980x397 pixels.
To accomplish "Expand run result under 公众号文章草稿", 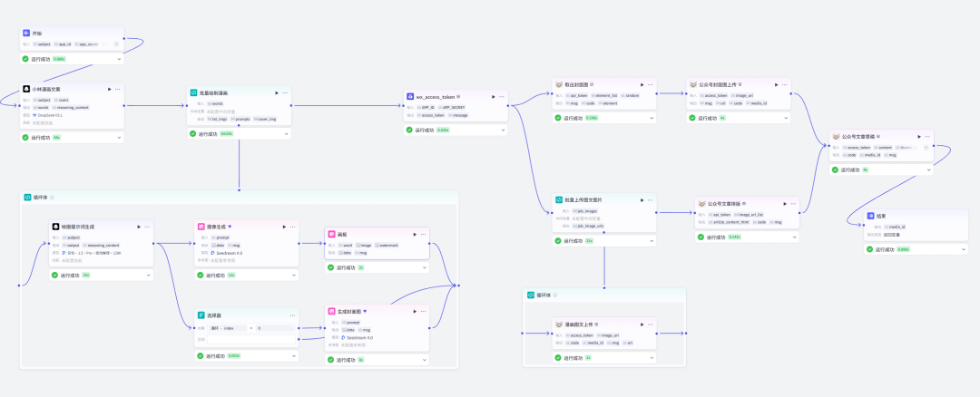I will click(929, 169).
